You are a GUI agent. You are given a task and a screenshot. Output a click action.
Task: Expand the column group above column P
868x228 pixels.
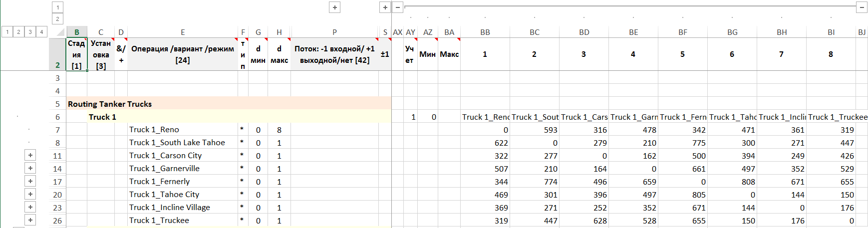(x=335, y=7)
